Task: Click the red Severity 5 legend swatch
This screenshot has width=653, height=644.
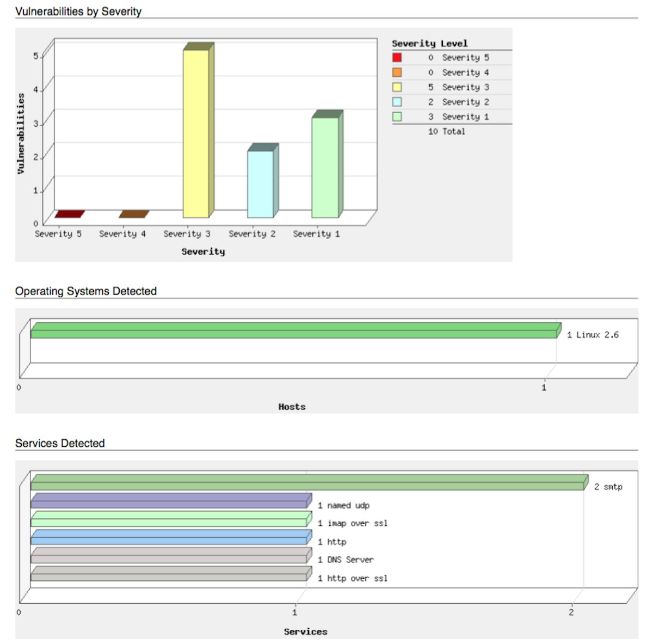Action: coord(397,58)
